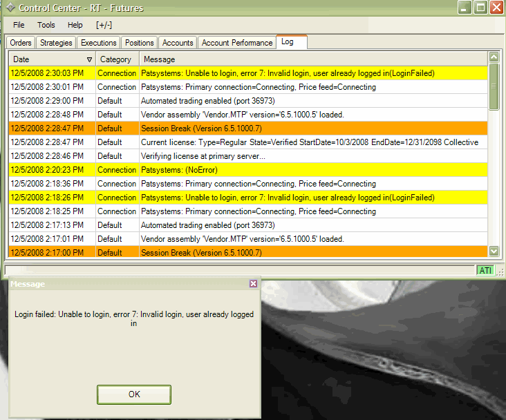
Task: Minimize the Control Center window
Action: (464, 8)
